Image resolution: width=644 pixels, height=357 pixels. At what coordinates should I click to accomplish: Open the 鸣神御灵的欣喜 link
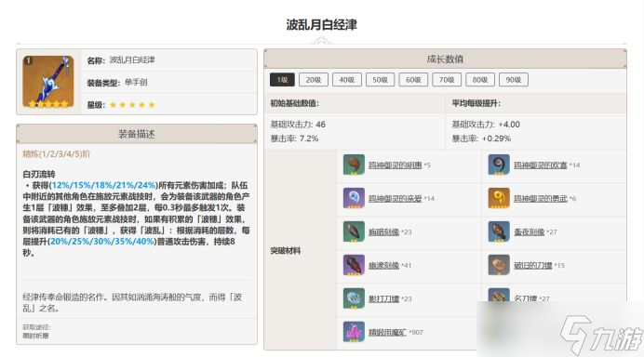click(541, 165)
